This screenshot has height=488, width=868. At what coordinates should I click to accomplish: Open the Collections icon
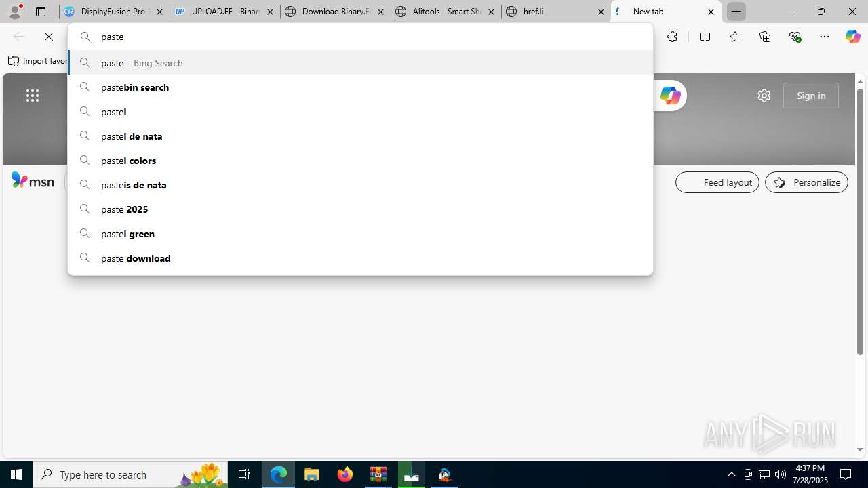click(765, 37)
